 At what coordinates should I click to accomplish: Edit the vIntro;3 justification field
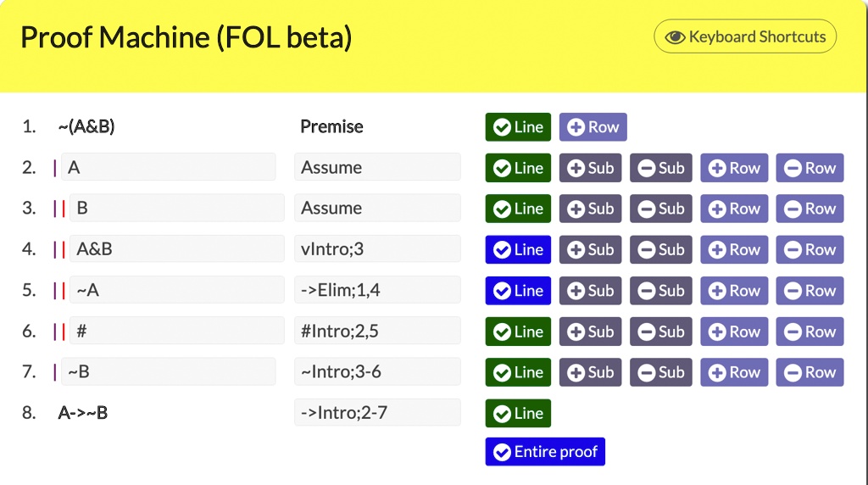pos(377,249)
